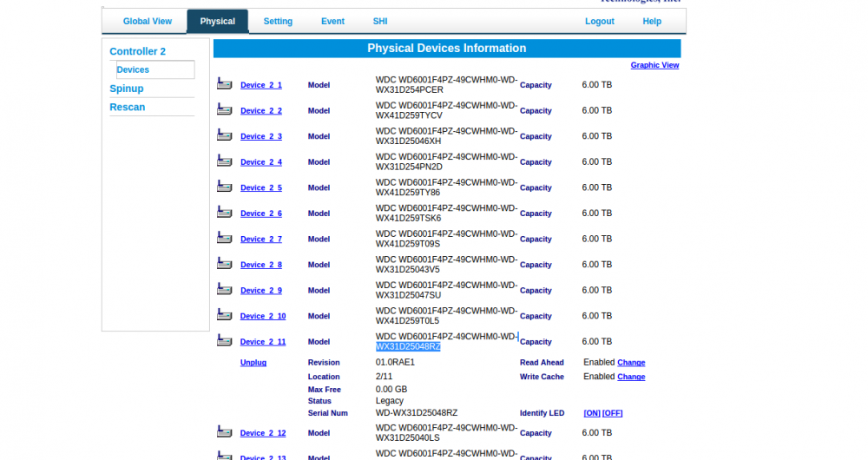Click the drive icon beside Device_2_12
Screen dimensions: 868x460
(x=224, y=431)
